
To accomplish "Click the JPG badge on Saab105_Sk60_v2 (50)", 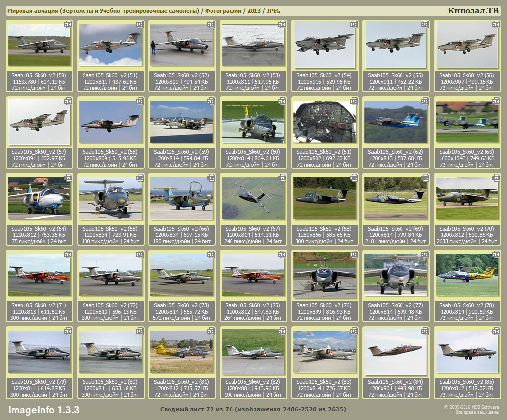I will click(68, 24).
